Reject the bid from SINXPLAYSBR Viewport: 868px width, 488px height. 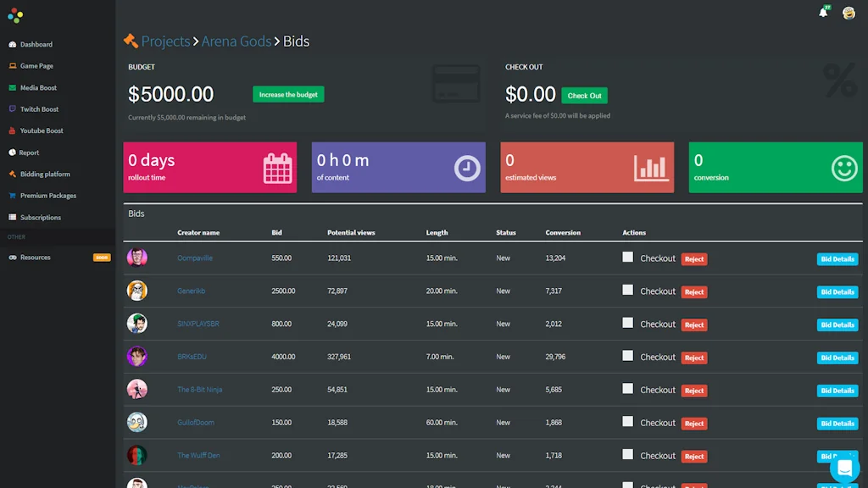click(694, 324)
